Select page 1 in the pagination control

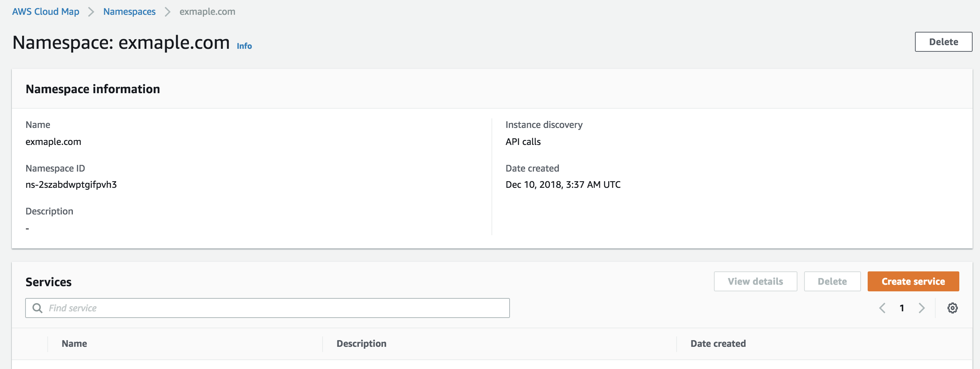[902, 308]
